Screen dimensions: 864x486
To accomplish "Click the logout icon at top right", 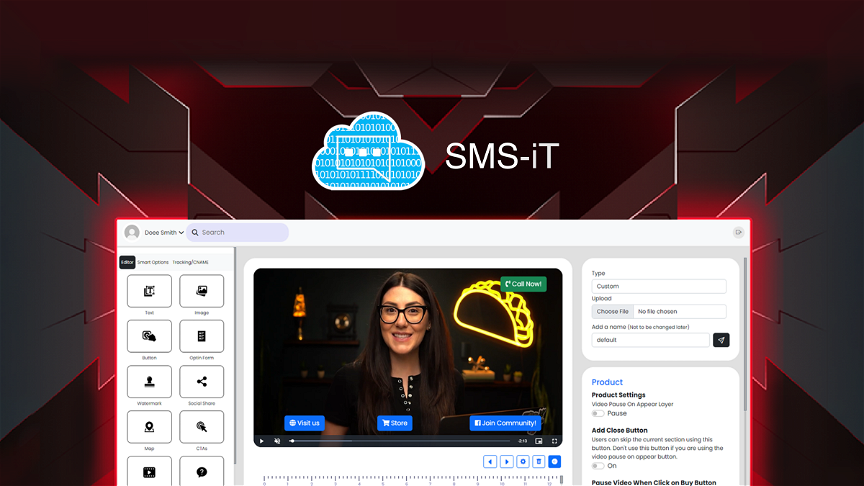I will (x=738, y=232).
